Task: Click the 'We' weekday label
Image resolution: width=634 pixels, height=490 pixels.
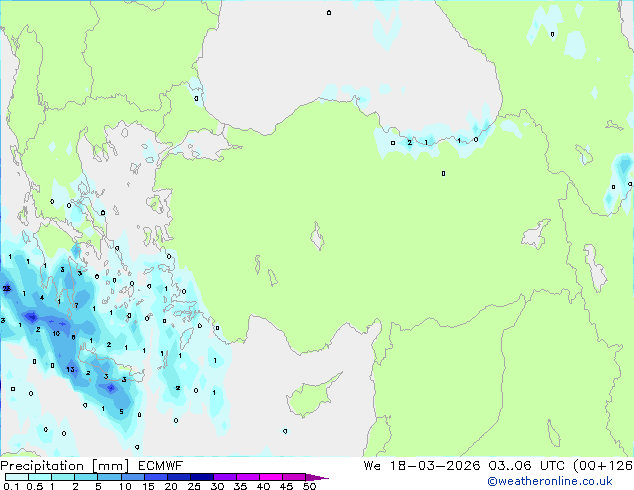Action: click(372, 466)
